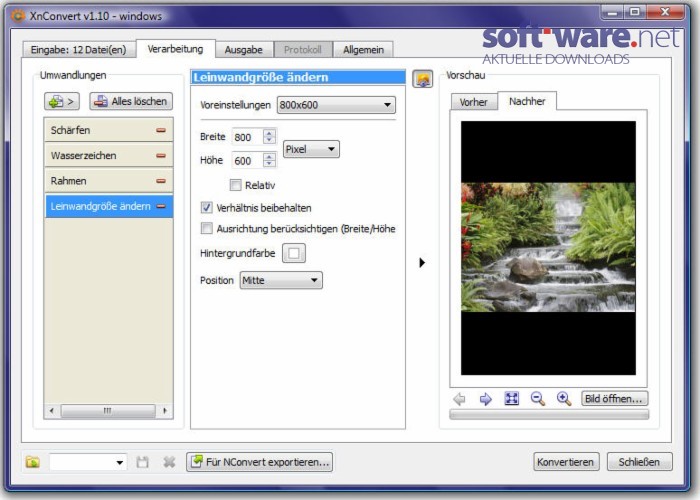Enable the Relativ checkbox
This screenshot has height=500, width=700.
point(235,185)
